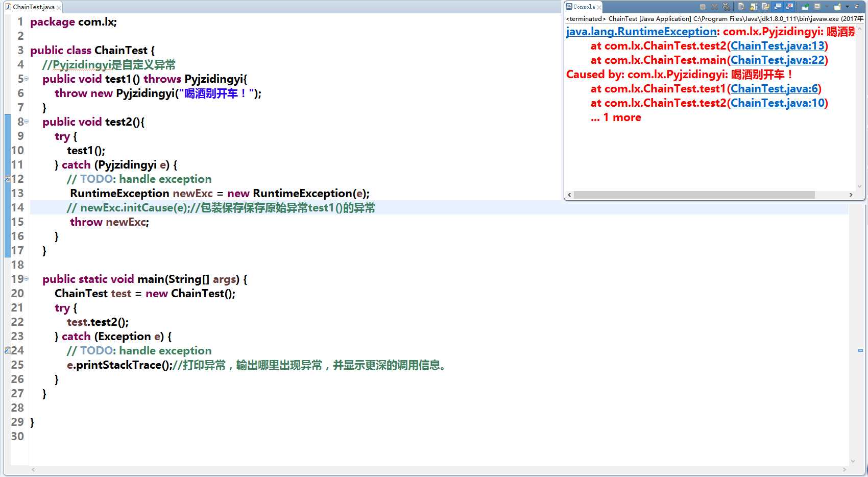
Task: Open Display Selected Console dropdown arrow
Action: [827, 7]
